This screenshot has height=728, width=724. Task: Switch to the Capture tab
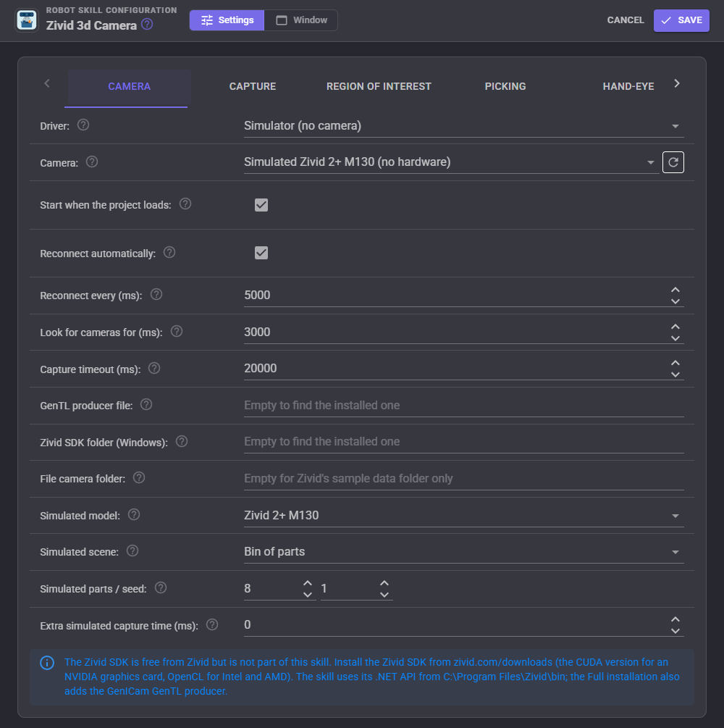253,87
